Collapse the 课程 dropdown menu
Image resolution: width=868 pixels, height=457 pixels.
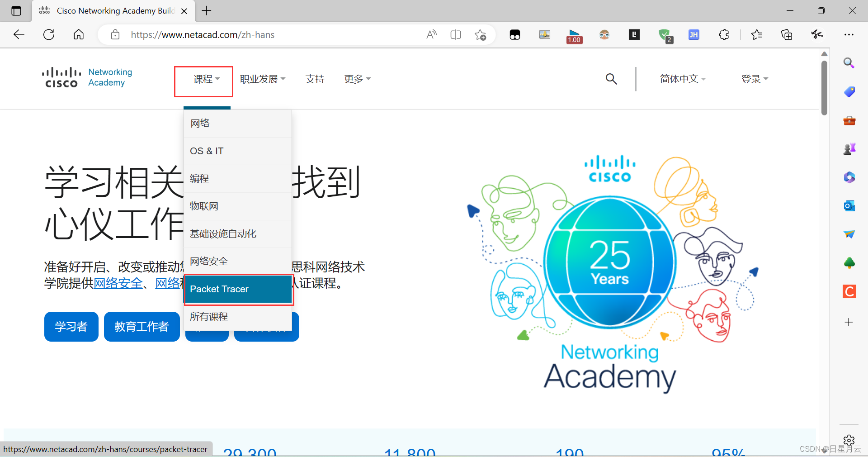(206, 79)
